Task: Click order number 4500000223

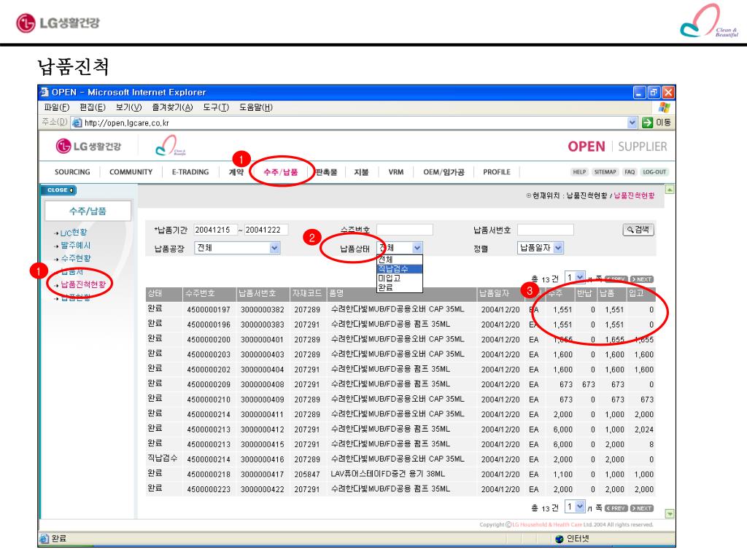Action: (x=209, y=489)
